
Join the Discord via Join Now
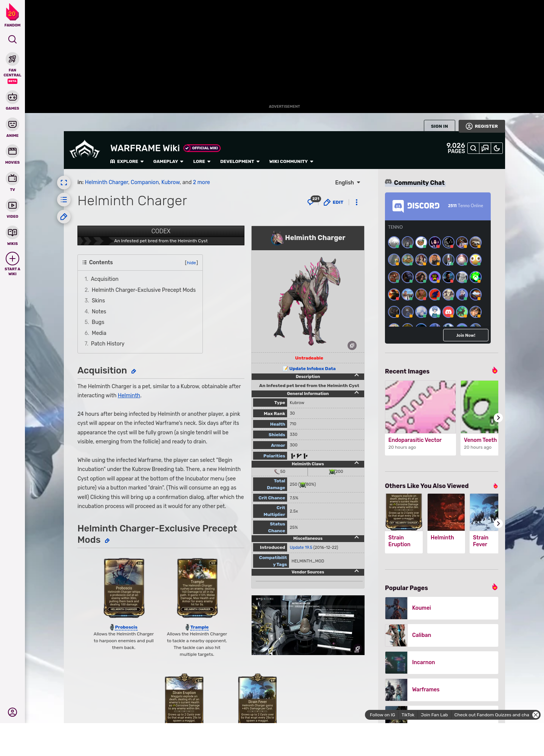[465, 335]
